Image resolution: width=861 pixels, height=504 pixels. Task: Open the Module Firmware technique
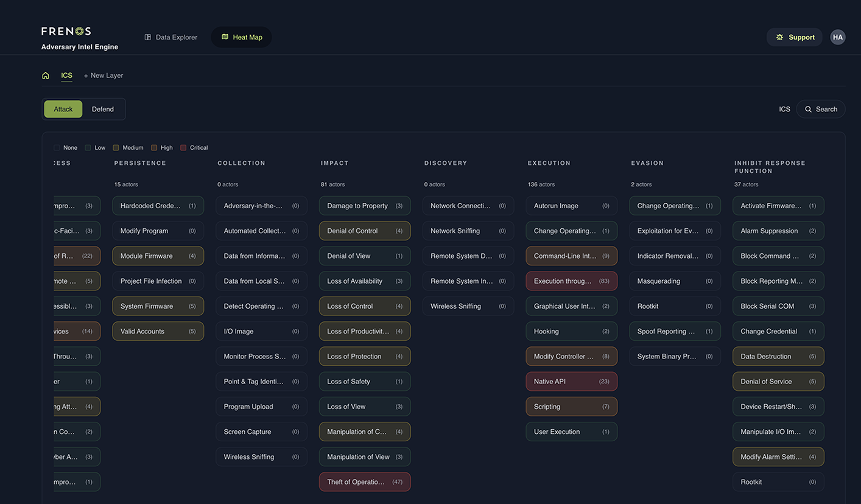point(158,256)
